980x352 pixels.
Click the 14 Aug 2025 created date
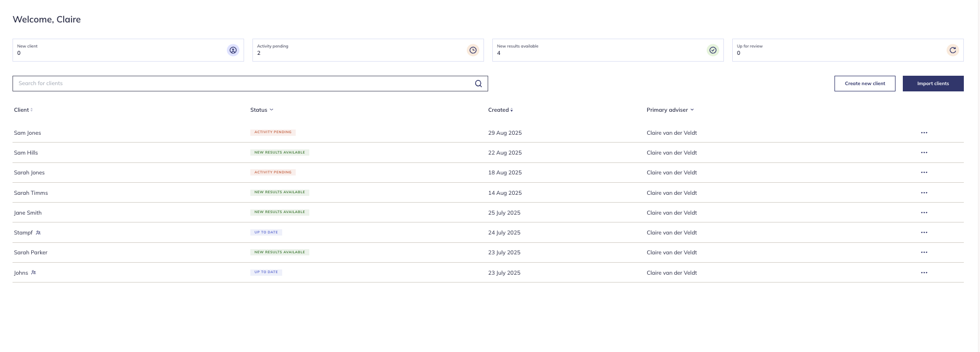pyautogui.click(x=505, y=193)
